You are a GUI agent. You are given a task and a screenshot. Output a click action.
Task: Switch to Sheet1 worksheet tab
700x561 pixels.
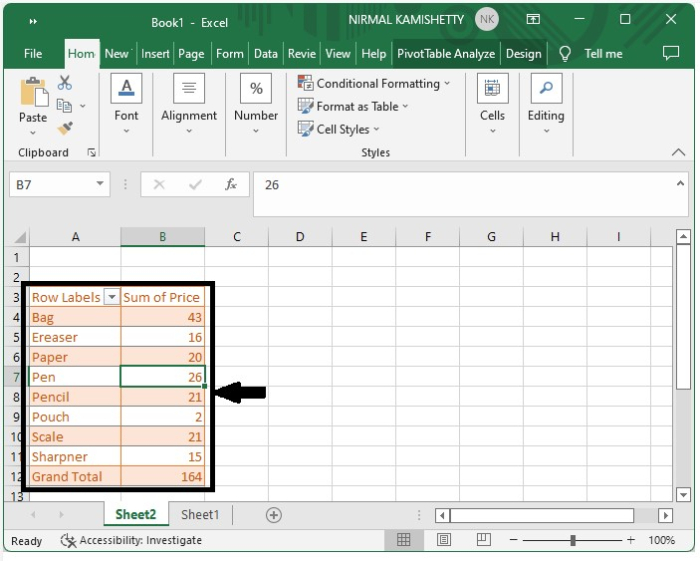200,515
